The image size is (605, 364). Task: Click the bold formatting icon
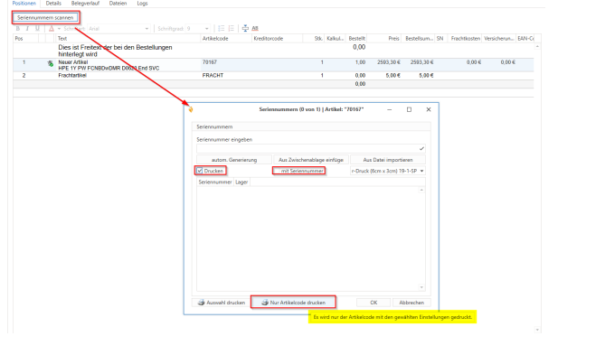coord(18,28)
